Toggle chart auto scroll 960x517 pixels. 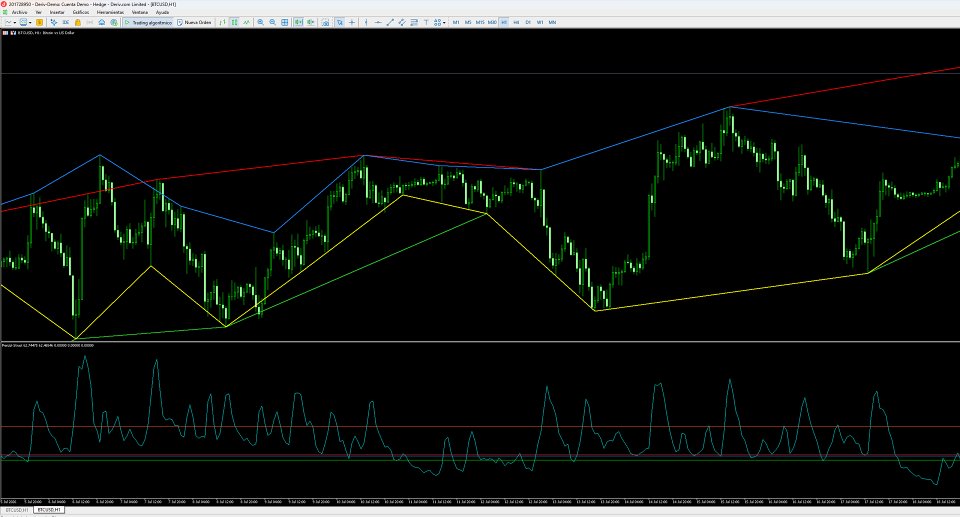coord(299,22)
